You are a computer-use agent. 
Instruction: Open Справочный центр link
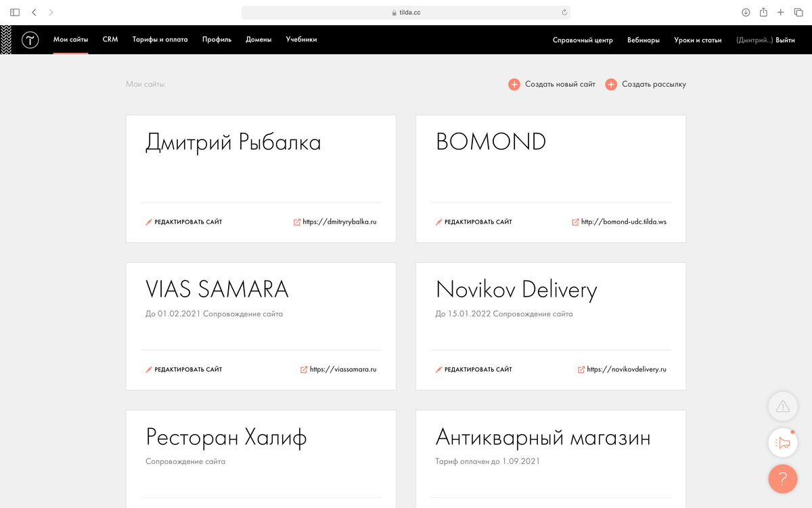583,41
